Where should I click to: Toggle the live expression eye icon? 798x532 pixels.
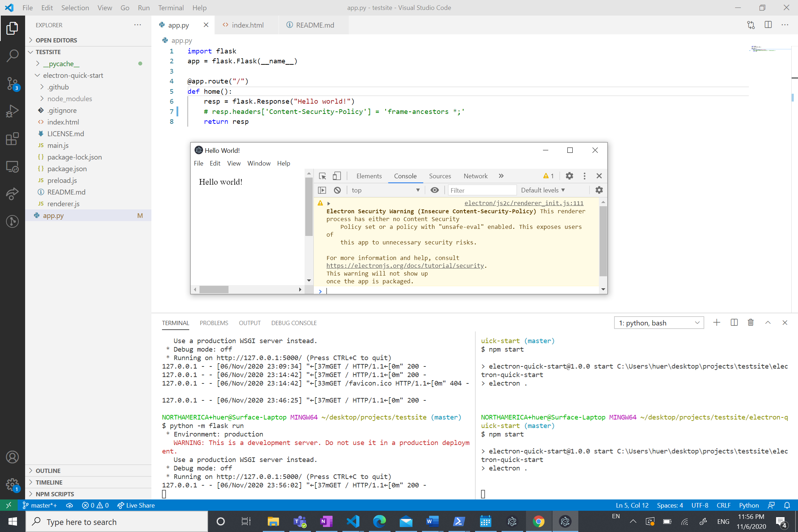pyautogui.click(x=434, y=190)
